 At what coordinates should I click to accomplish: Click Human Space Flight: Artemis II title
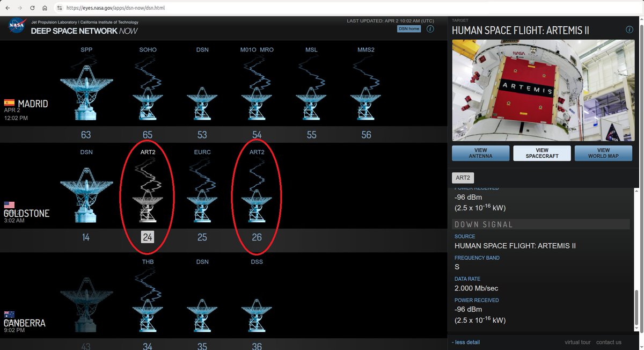(521, 31)
